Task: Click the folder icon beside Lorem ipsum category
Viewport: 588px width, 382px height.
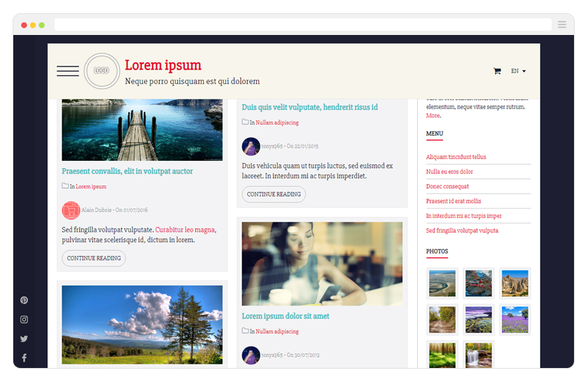Action: click(x=65, y=186)
